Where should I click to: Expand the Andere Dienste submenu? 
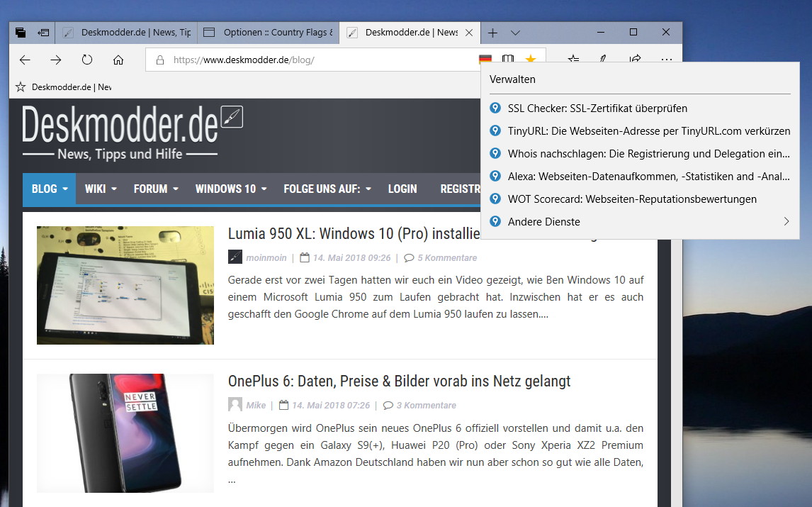click(640, 222)
